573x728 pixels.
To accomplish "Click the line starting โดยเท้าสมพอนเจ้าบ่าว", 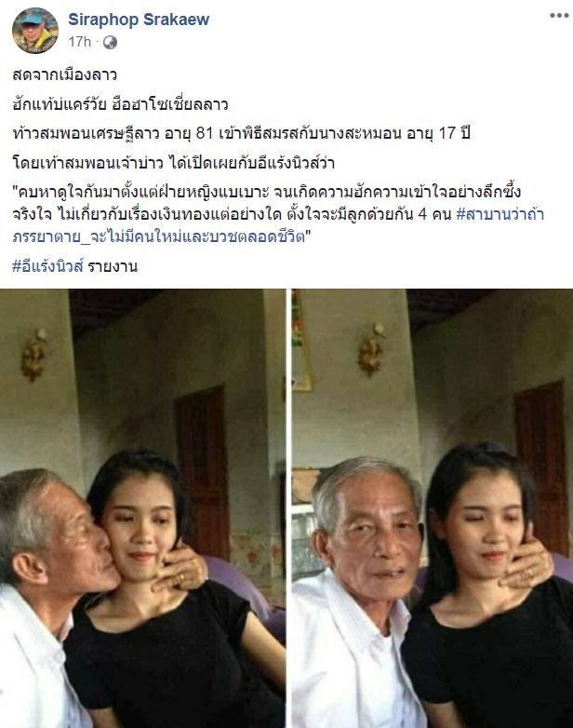I will (x=174, y=163).
